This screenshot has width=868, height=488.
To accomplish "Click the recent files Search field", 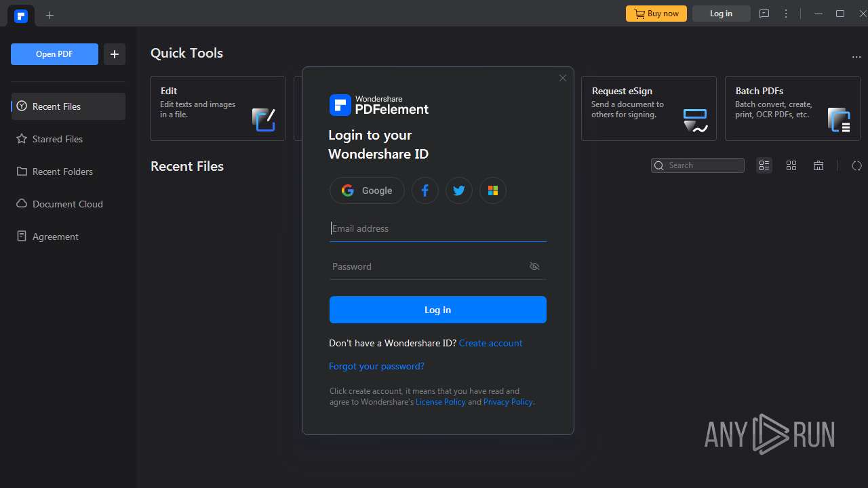I will click(x=698, y=165).
